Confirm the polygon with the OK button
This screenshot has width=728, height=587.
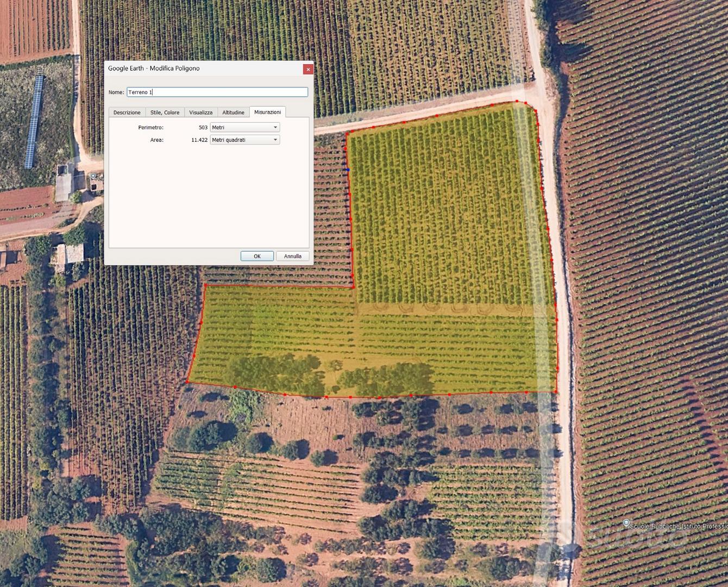257,256
